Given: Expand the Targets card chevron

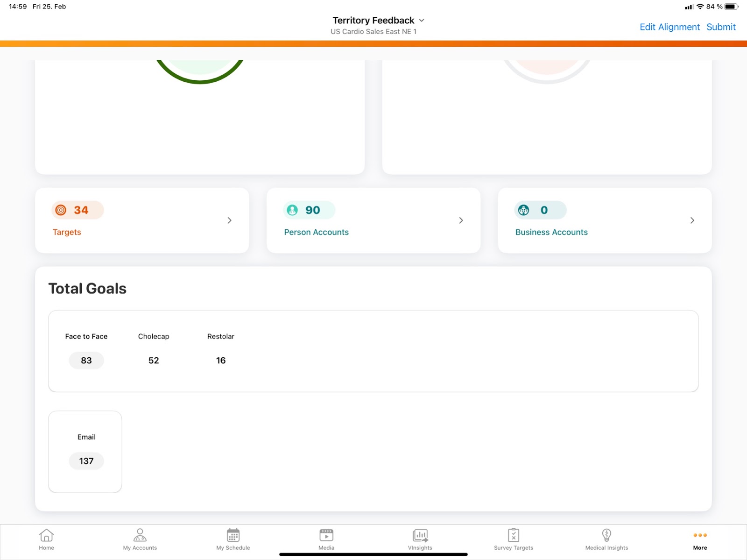Looking at the screenshot, I should pos(229,220).
